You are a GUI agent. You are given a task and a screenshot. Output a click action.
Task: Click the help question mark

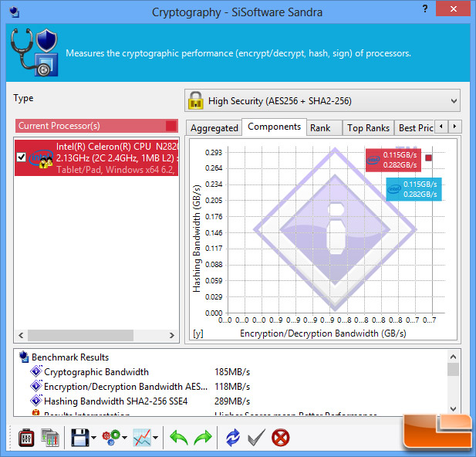(x=425, y=8)
